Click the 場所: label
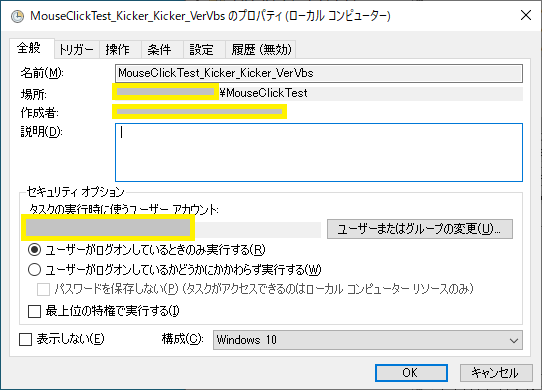This screenshot has width=542, height=390. coord(34,94)
